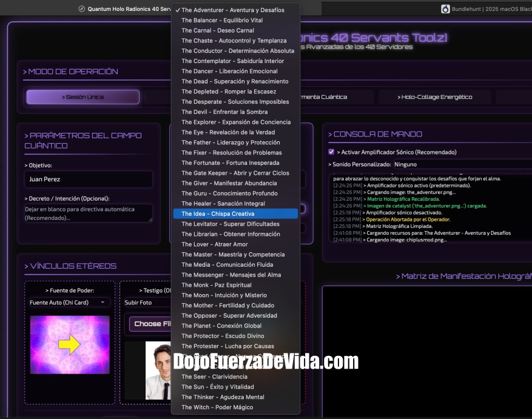The width and height of the screenshot is (532, 419).
Task: Choose The Witch - Poder Mágico
Action: click(x=235, y=407)
